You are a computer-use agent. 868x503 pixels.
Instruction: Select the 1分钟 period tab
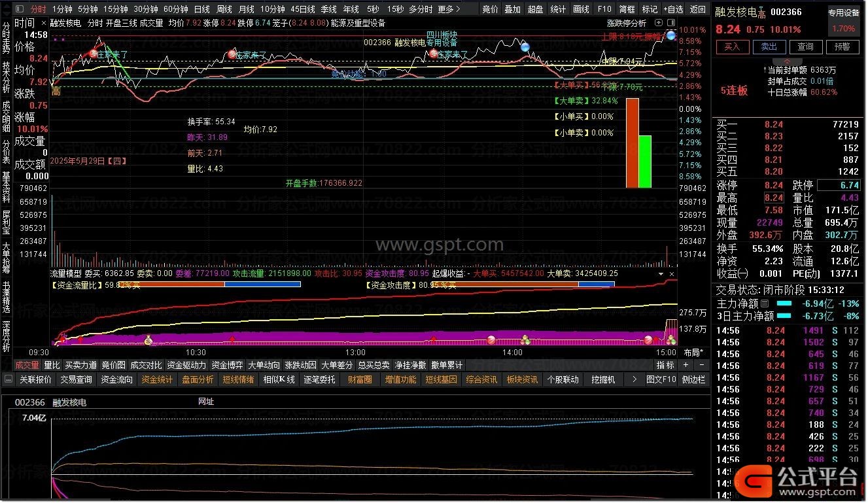62,9
